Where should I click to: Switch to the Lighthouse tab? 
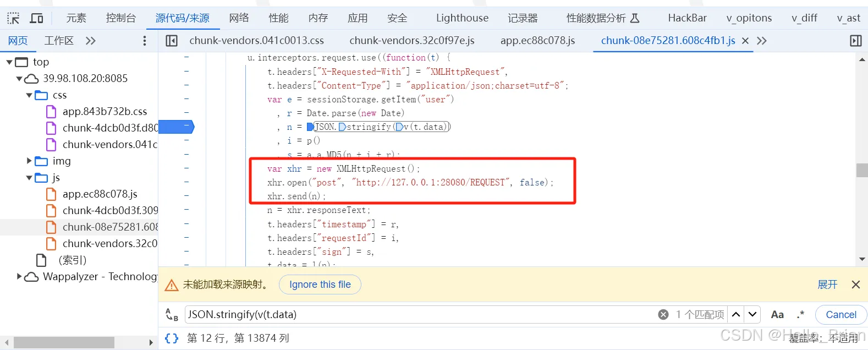click(x=462, y=18)
